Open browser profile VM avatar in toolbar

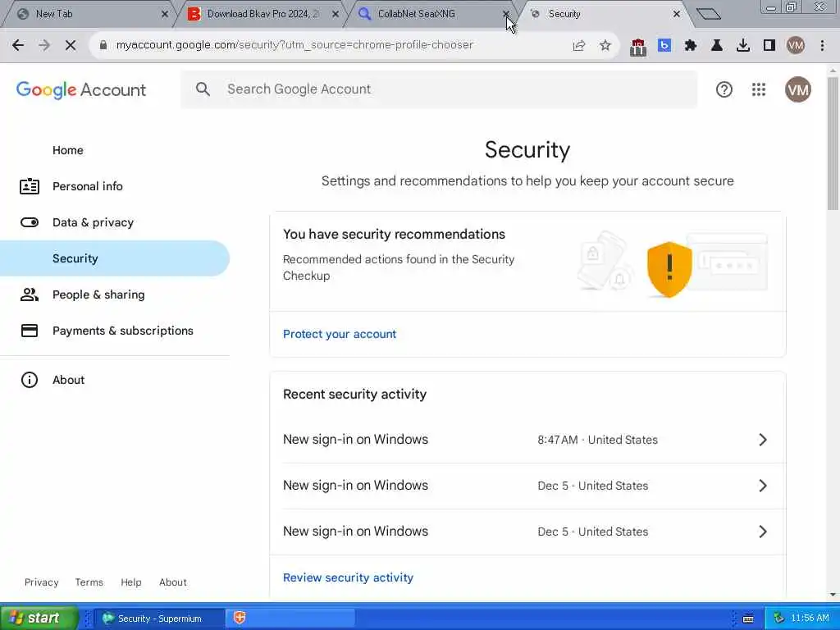pos(796,46)
